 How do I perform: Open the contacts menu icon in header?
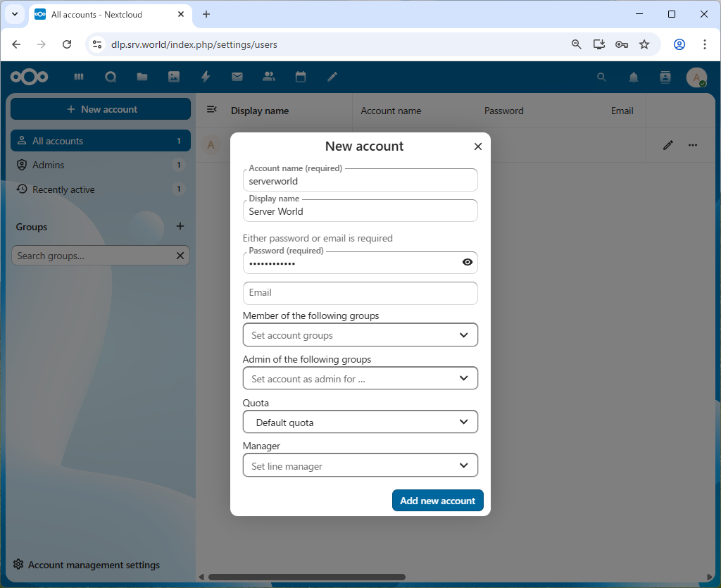(x=665, y=77)
